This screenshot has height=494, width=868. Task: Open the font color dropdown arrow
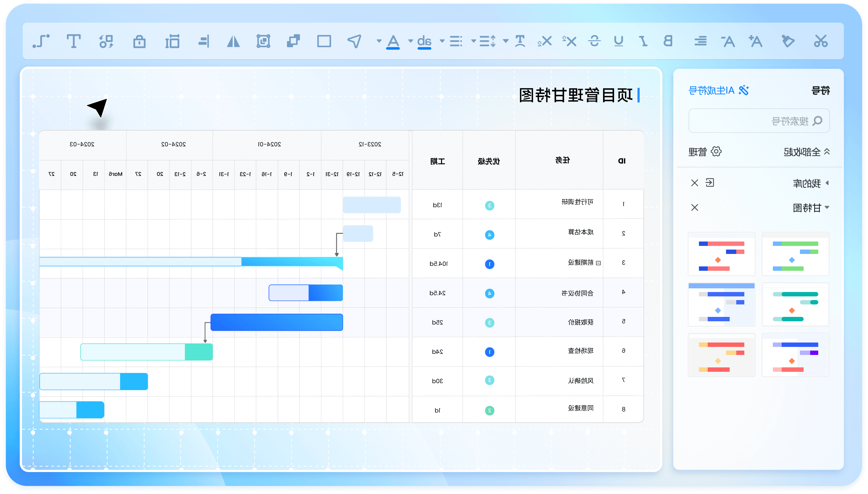(379, 41)
